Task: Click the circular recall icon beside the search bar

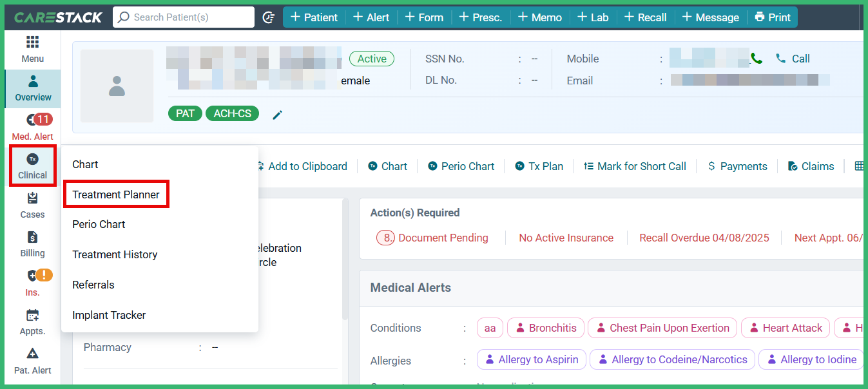Action: coord(269,17)
